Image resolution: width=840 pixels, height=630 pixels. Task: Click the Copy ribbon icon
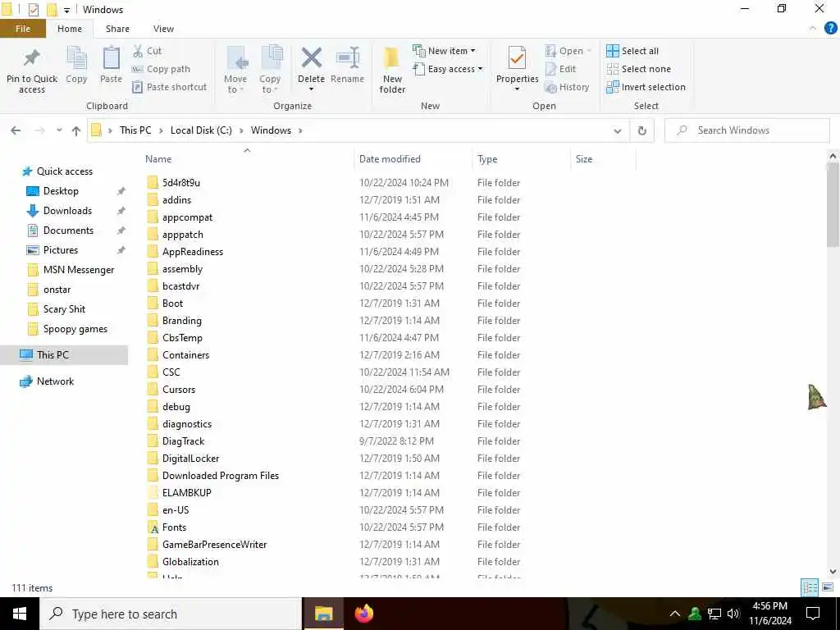76,66
